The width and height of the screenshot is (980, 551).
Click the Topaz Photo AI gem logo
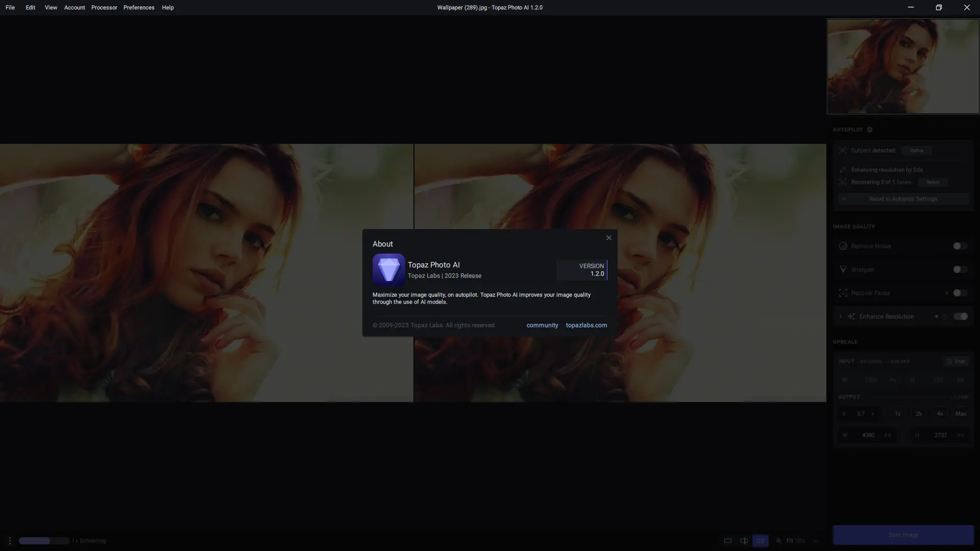pos(388,269)
